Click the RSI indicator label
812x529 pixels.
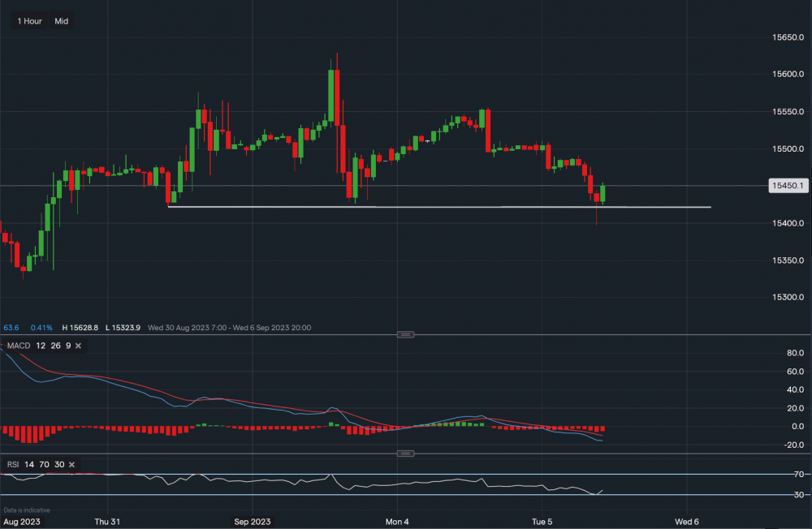coord(11,464)
